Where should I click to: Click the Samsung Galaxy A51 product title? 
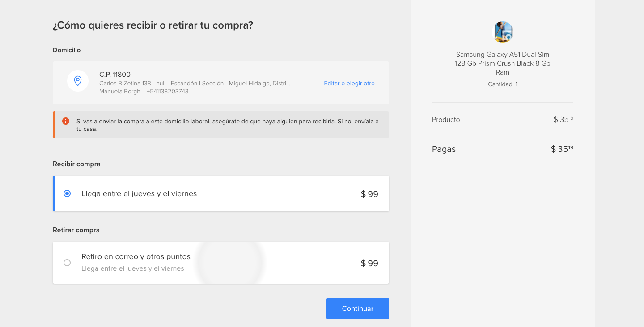click(x=502, y=63)
